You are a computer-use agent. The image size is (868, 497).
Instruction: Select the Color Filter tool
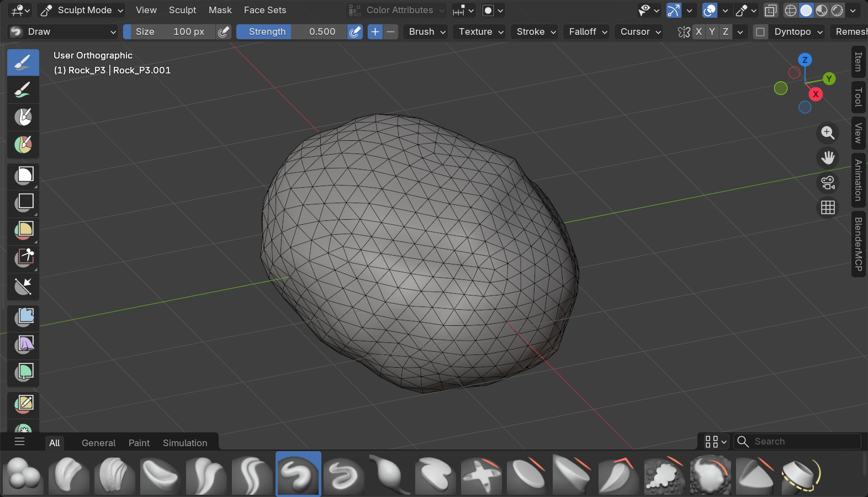tap(23, 373)
